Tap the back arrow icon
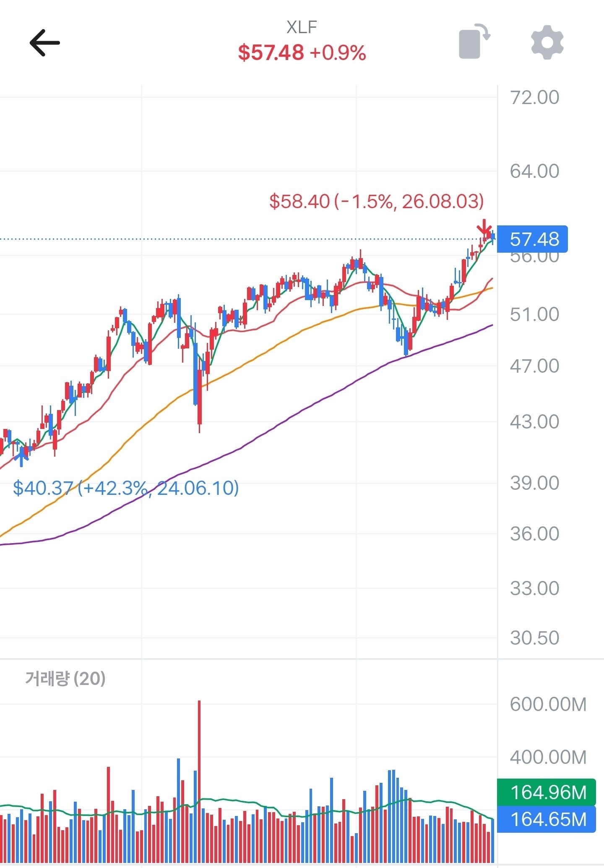This screenshot has height=868, width=604. click(x=44, y=42)
